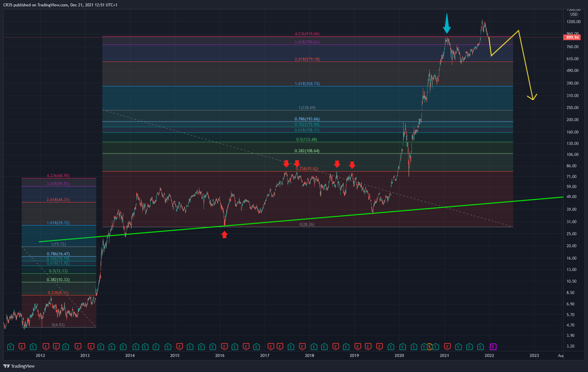Click the Fib label 0(28.26)
The image size is (588, 372).
pyautogui.click(x=307, y=224)
